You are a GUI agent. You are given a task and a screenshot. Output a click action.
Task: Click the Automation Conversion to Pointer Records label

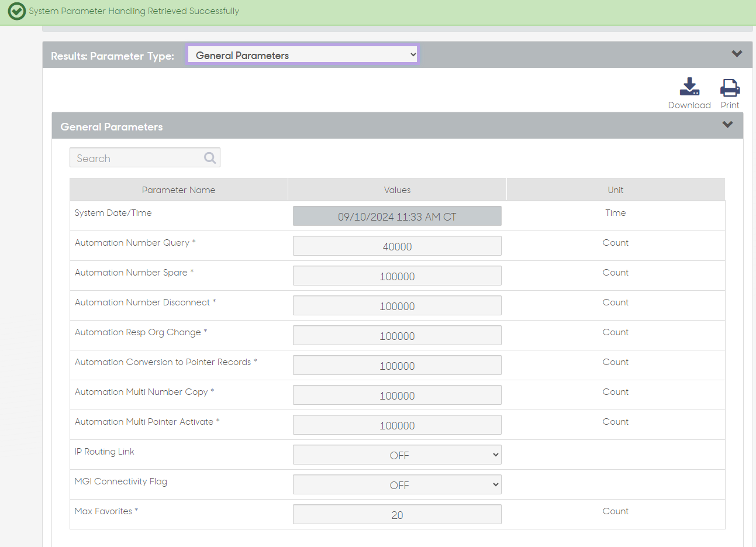pyautogui.click(x=165, y=362)
